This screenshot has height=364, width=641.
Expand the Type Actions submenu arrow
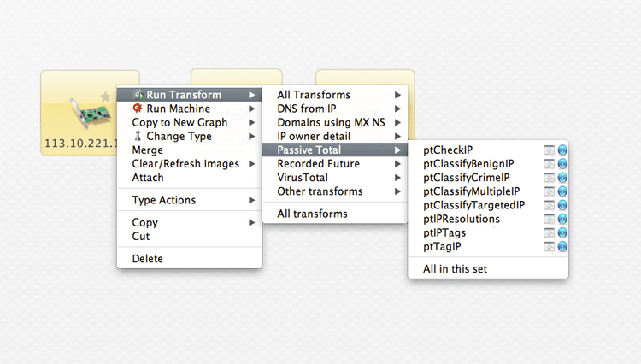(x=251, y=200)
